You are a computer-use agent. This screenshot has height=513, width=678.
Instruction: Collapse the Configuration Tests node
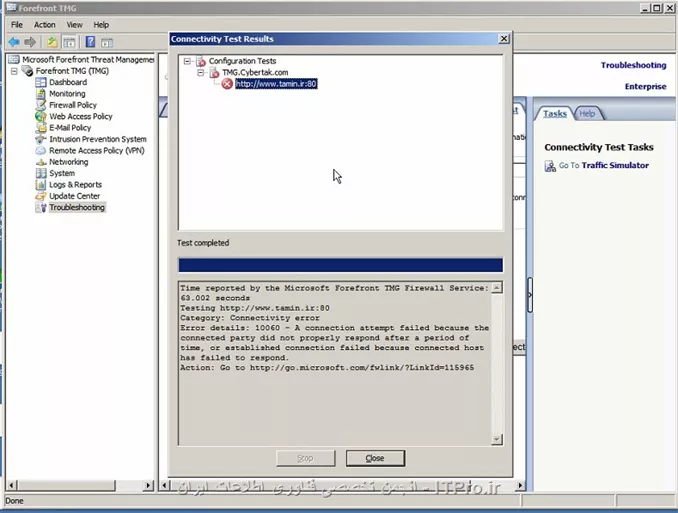pos(187,61)
